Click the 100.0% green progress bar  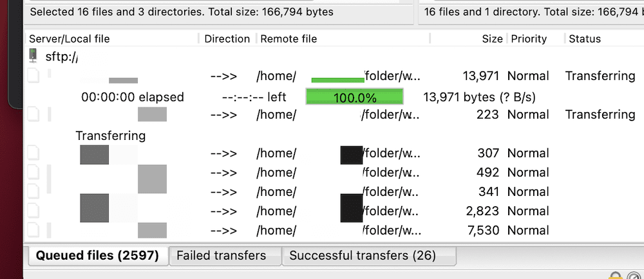click(x=354, y=96)
